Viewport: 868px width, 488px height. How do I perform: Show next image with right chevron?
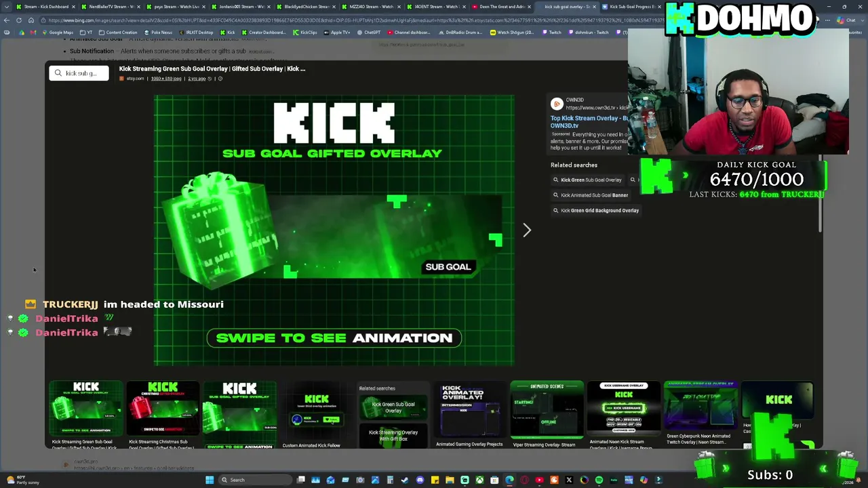point(527,230)
